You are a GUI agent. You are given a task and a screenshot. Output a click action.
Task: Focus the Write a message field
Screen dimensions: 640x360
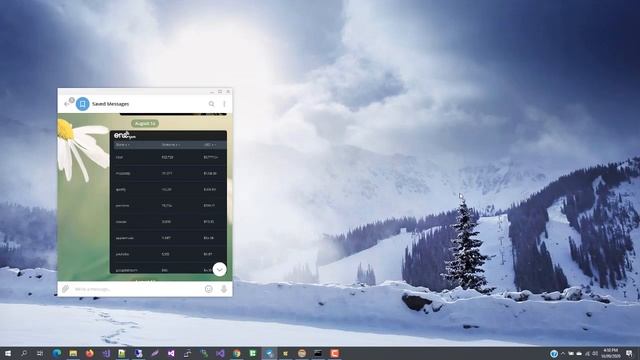point(137,289)
